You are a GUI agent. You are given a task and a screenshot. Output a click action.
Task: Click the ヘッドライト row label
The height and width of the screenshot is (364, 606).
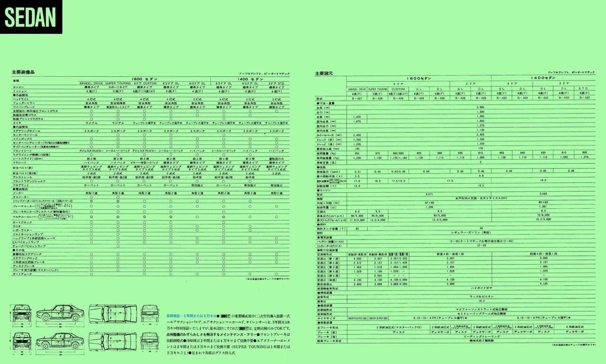(x=21, y=99)
